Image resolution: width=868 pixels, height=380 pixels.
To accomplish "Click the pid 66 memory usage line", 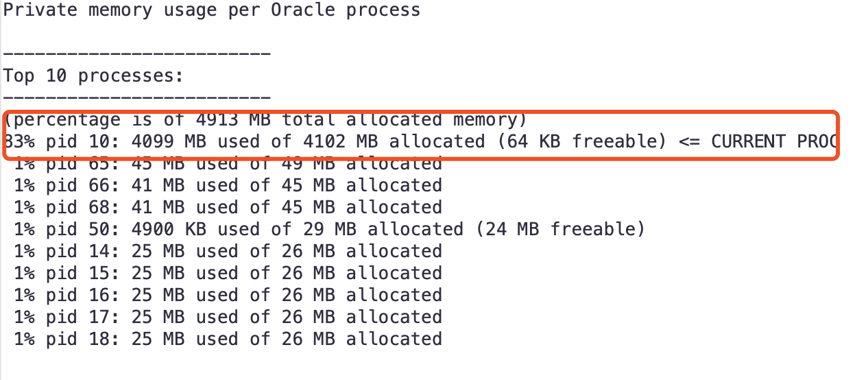I will (228, 186).
